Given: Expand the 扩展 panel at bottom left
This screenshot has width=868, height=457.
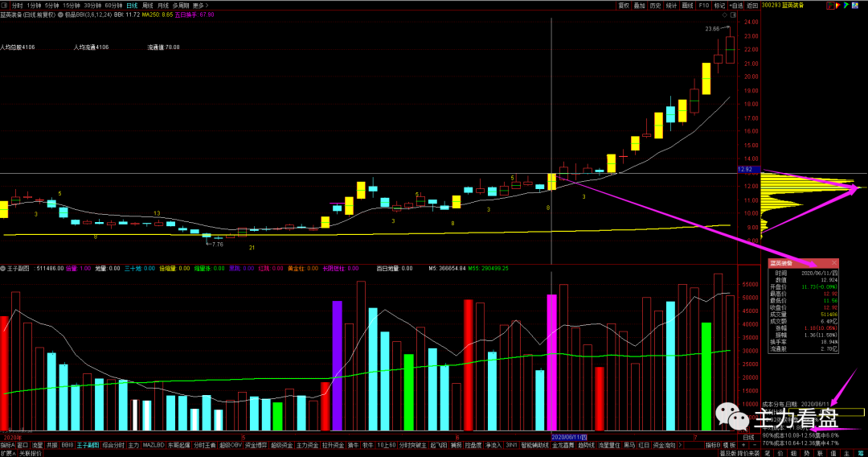Looking at the screenshot, I should (x=8, y=453).
